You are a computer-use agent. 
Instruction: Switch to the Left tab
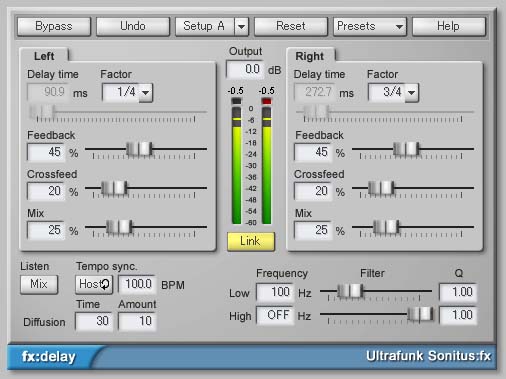(44, 56)
